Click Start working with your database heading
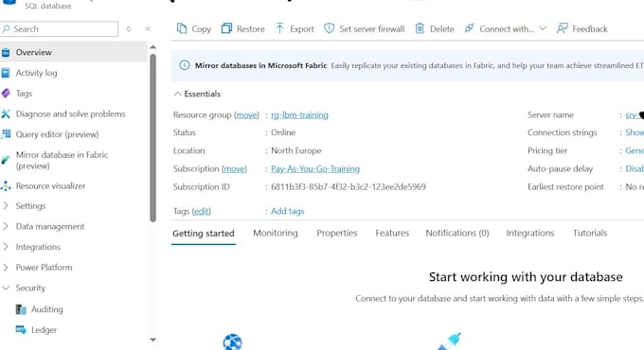The height and width of the screenshot is (350, 644). pos(526,277)
